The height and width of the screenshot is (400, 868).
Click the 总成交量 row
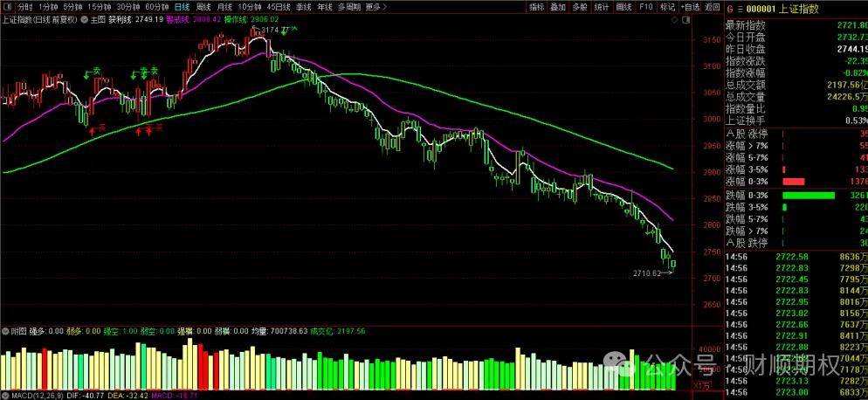point(796,96)
